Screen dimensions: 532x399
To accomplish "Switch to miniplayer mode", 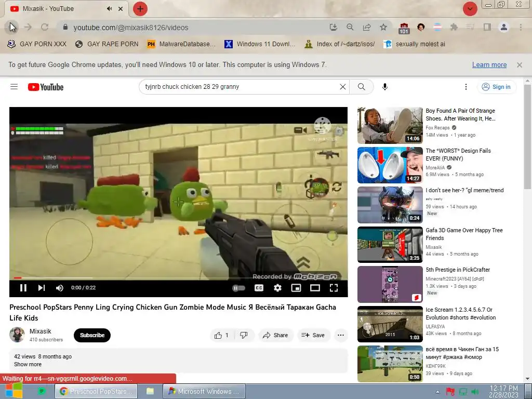I will click(x=296, y=288).
